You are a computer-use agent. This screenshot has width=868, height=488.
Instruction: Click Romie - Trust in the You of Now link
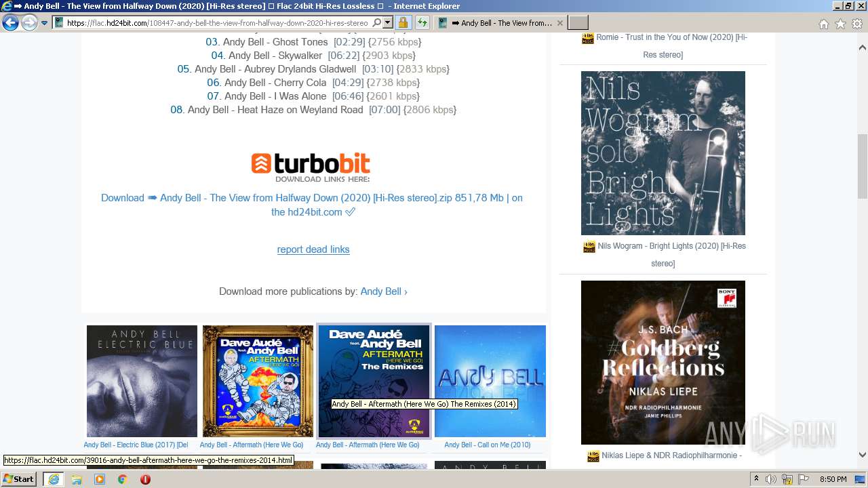click(x=671, y=45)
